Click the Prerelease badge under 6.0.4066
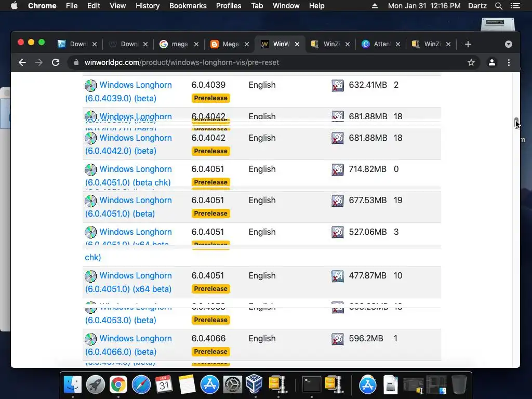This screenshot has width=532, height=399. point(211,352)
